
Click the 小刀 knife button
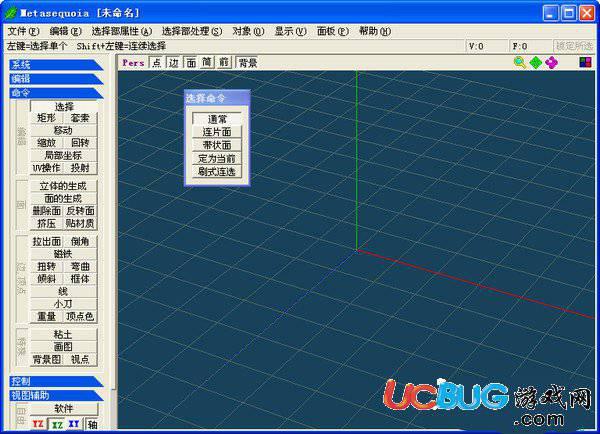(x=64, y=304)
